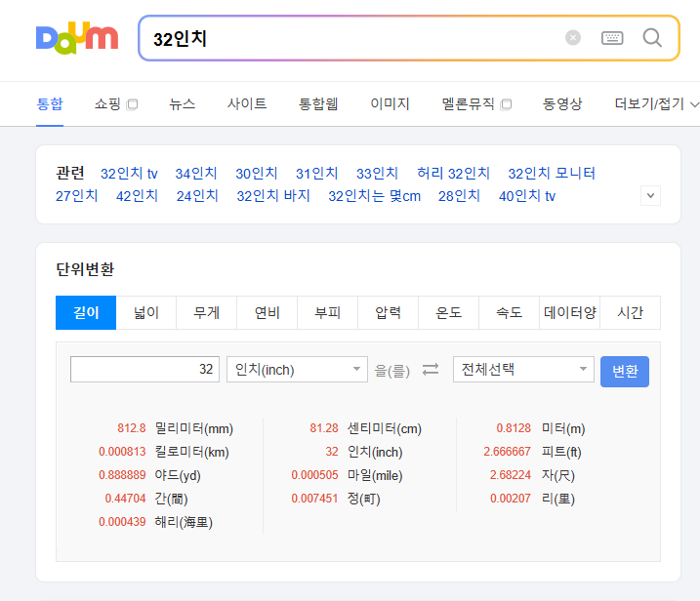Select the 부피 conversion tab
700x601 pixels.
pyautogui.click(x=328, y=312)
